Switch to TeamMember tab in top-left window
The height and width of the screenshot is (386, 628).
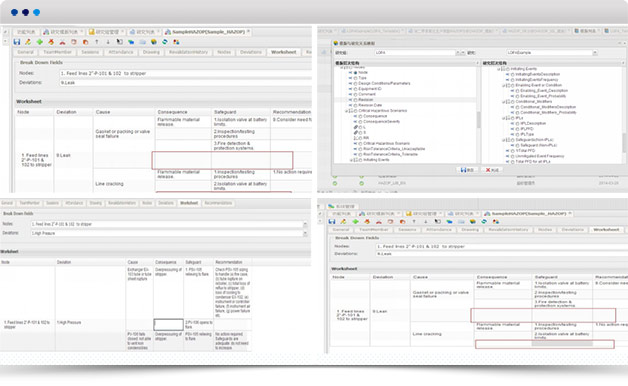click(58, 52)
